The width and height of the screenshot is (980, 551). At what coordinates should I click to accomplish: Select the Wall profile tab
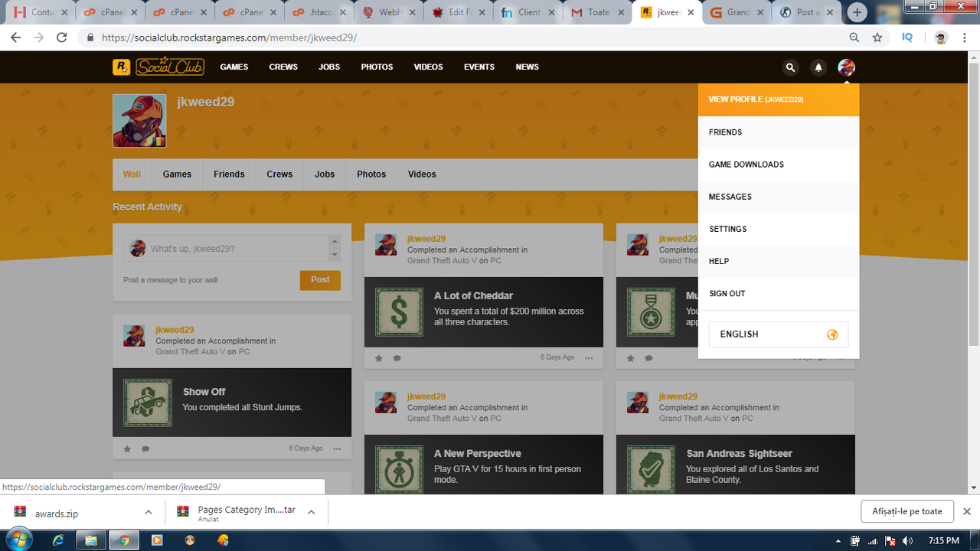(132, 174)
